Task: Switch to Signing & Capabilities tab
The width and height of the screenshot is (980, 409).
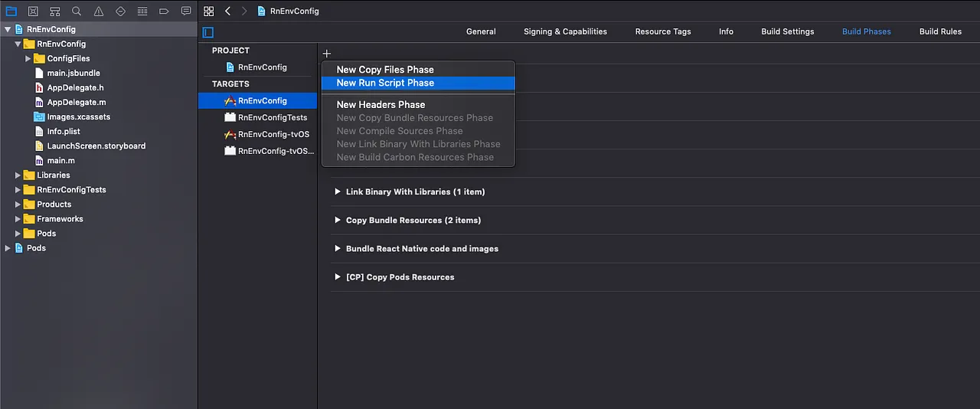Action: click(x=565, y=32)
